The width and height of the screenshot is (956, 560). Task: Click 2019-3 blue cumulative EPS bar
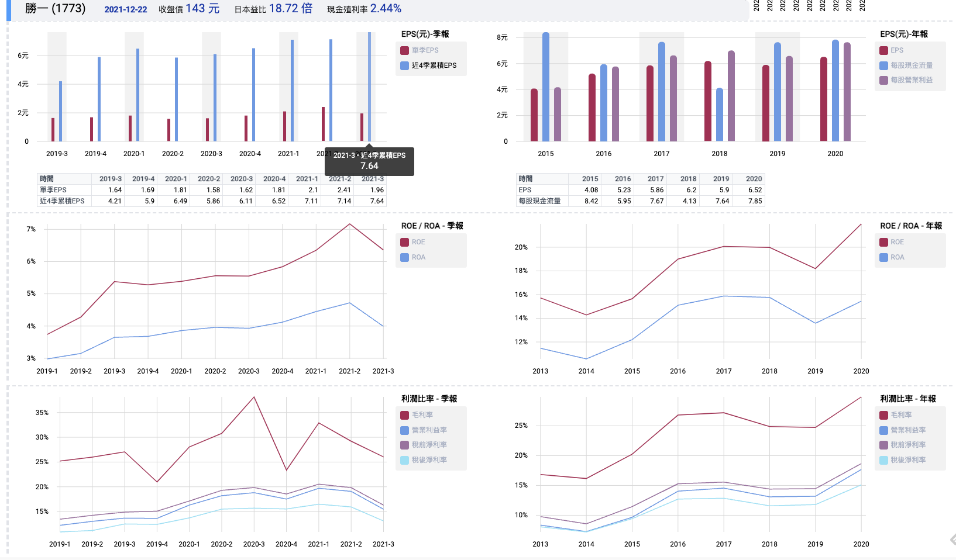(60, 111)
